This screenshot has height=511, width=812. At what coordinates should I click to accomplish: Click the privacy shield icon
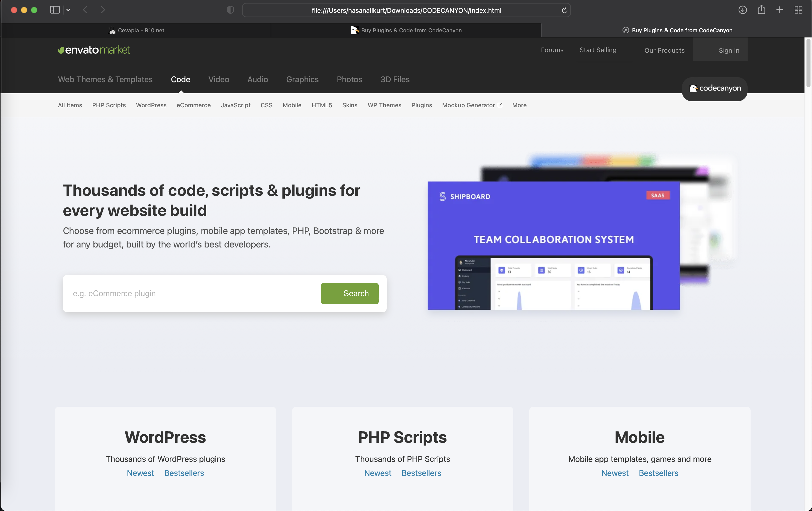[x=230, y=10]
